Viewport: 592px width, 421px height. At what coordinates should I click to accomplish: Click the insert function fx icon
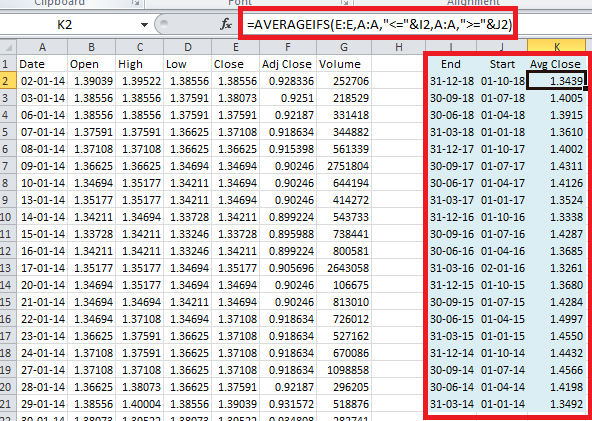(x=226, y=25)
